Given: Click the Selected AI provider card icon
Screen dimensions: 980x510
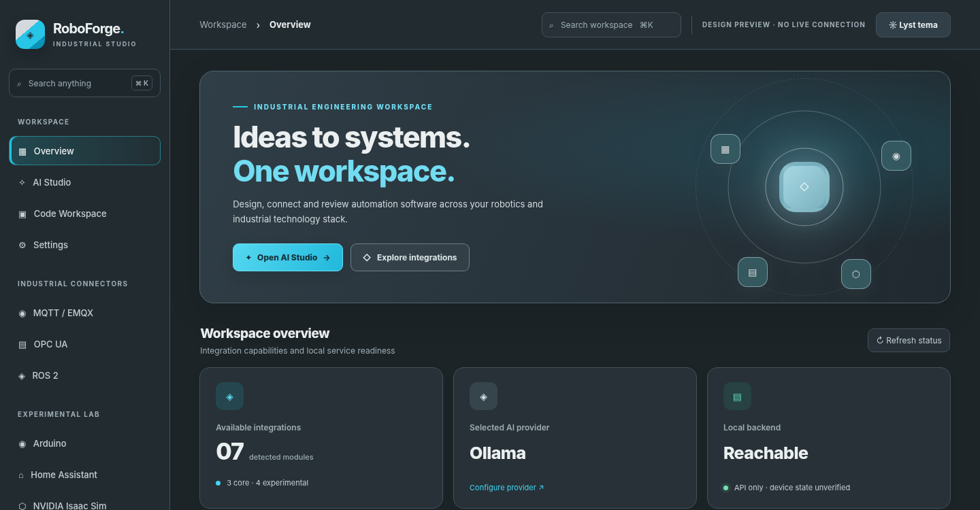Looking at the screenshot, I should pyautogui.click(x=483, y=396).
